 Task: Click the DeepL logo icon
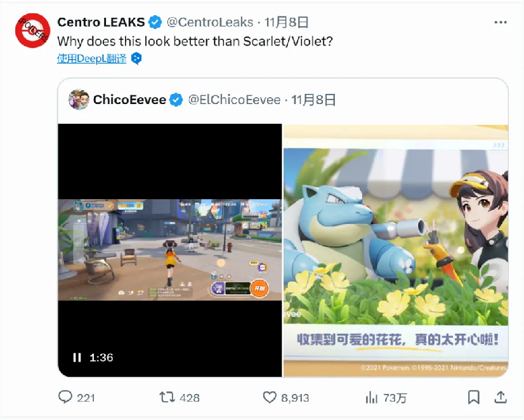click(x=136, y=58)
